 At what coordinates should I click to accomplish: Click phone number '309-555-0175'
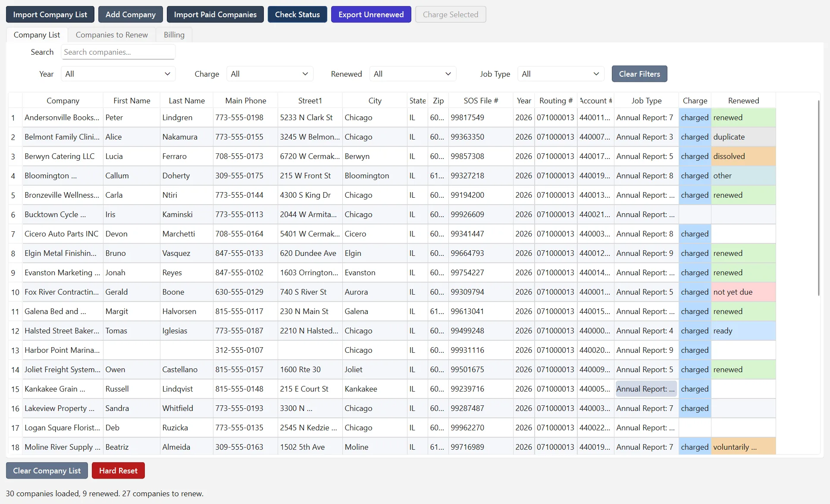(246, 176)
